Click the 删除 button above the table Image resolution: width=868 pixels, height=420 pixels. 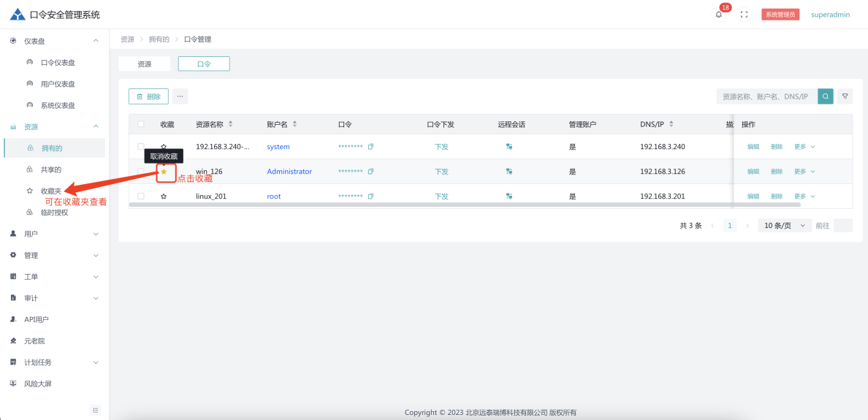tap(148, 96)
